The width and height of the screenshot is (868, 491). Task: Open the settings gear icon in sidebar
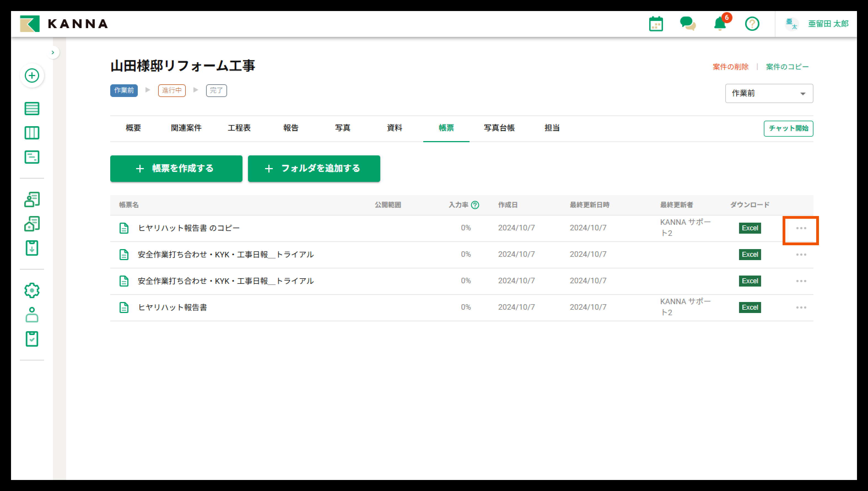[32, 290]
